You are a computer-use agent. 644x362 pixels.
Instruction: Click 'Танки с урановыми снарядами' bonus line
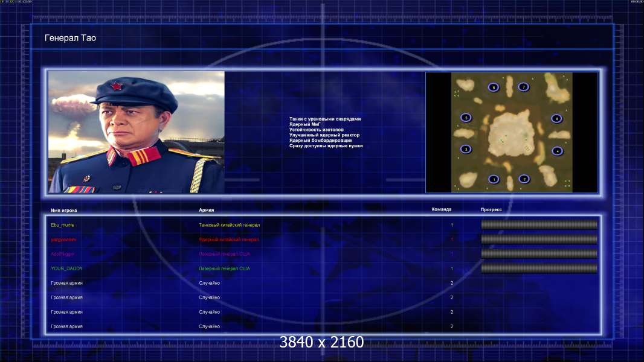click(x=325, y=119)
